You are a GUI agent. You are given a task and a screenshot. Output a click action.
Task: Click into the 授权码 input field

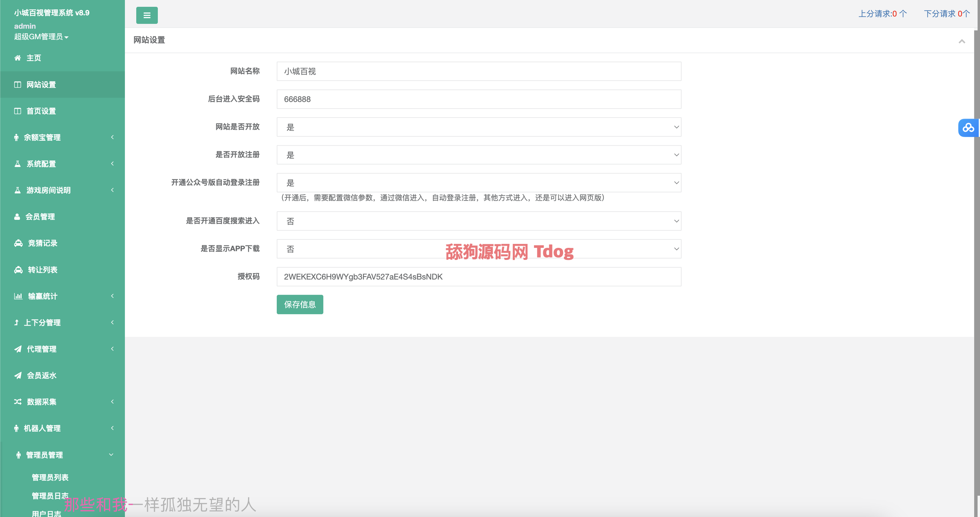click(x=479, y=277)
